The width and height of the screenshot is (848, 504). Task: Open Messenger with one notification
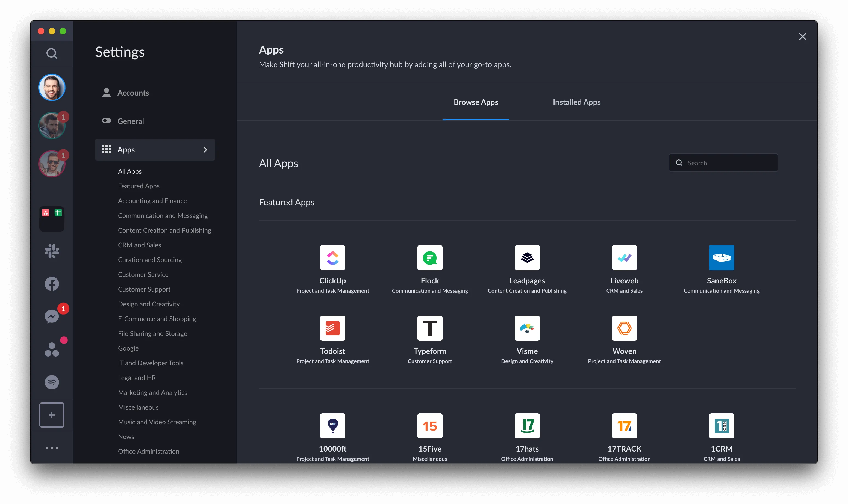(x=52, y=316)
